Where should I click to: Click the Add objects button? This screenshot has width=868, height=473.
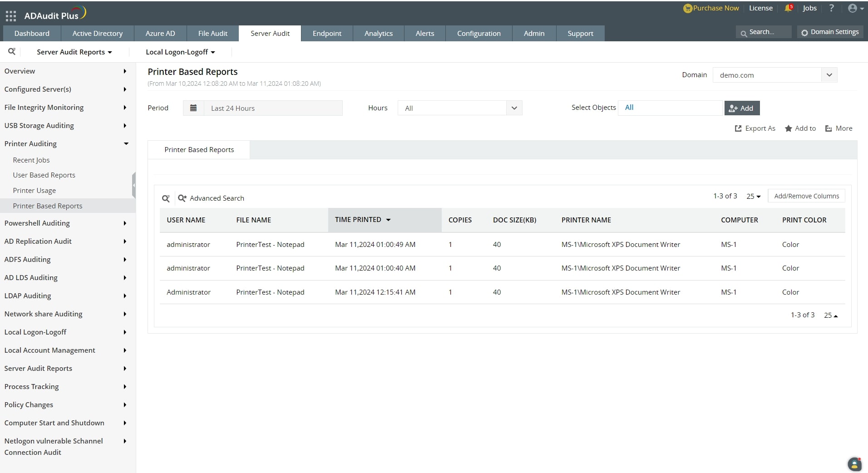point(742,108)
